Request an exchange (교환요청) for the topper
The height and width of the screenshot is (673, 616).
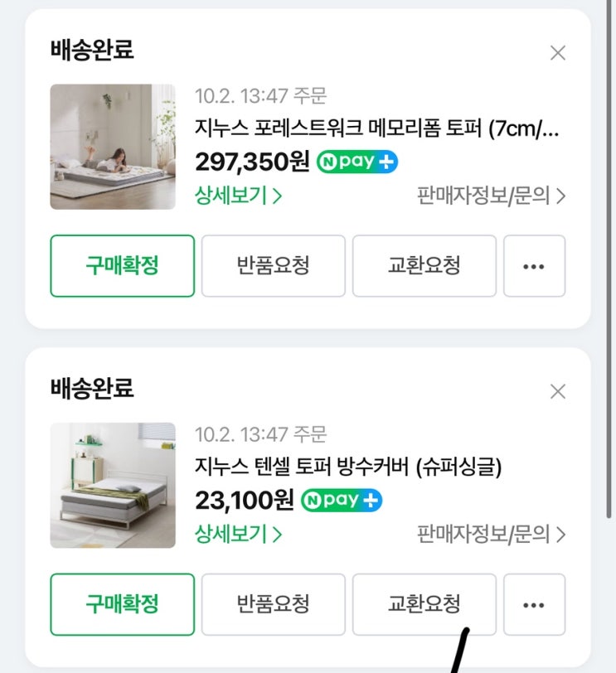click(424, 266)
